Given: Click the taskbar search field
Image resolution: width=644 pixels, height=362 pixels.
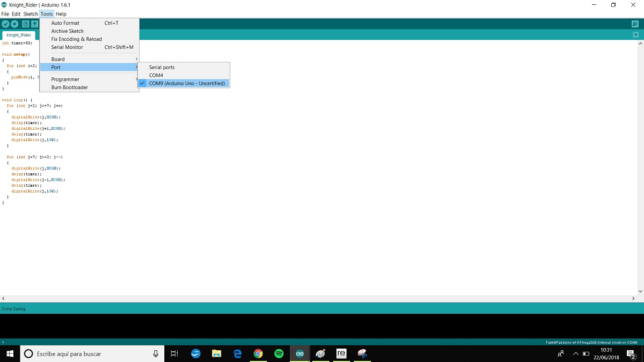Looking at the screenshot, I should point(92,353).
